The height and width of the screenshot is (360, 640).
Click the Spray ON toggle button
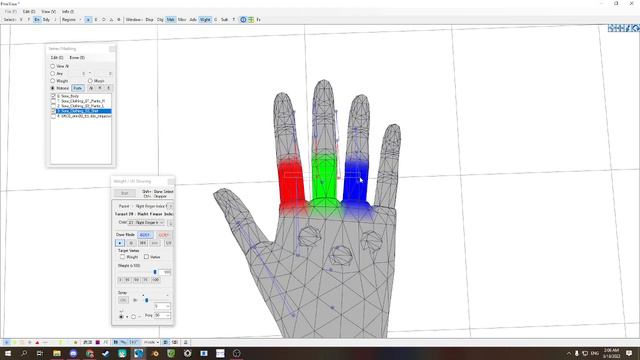[x=123, y=300]
